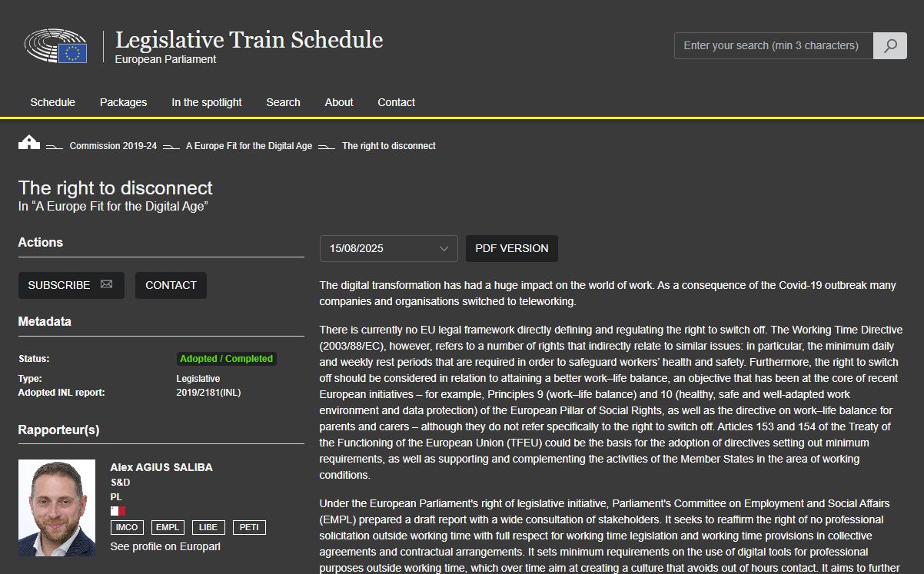Viewport: 924px width, 574px height.
Task: Click the EMPL committee badge
Action: (168, 527)
